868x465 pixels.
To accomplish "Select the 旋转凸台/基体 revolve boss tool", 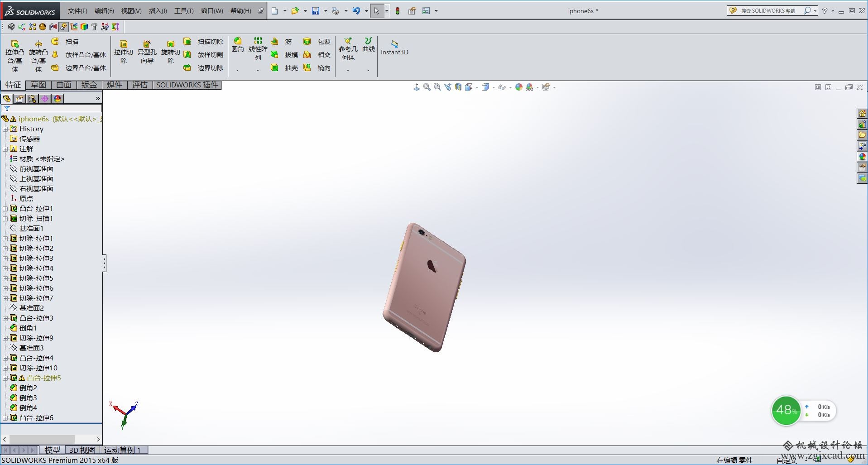I will pyautogui.click(x=38, y=56).
